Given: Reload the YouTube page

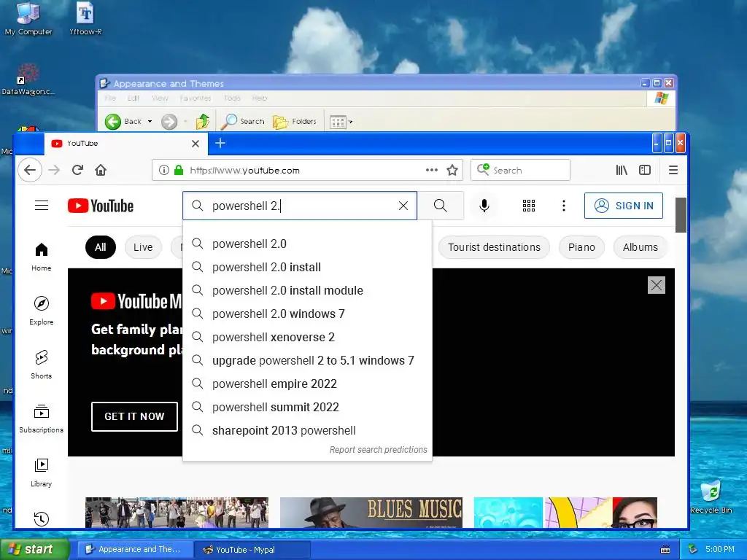Looking at the screenshot, I should (x=77, y=170).
